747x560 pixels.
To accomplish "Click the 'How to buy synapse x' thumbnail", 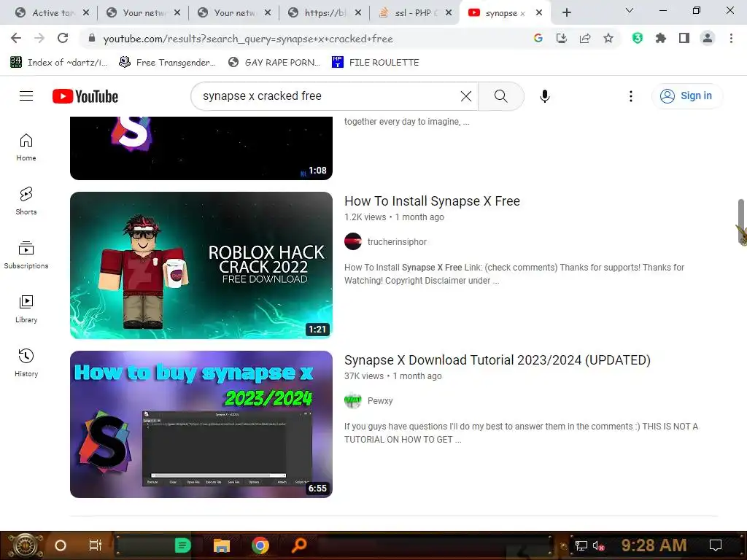I will pos(201,424).
